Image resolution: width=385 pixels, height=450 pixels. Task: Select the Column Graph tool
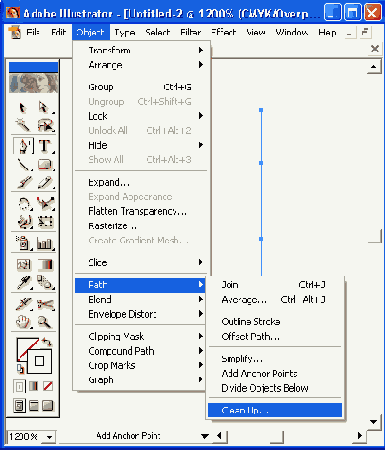[45, 243]
